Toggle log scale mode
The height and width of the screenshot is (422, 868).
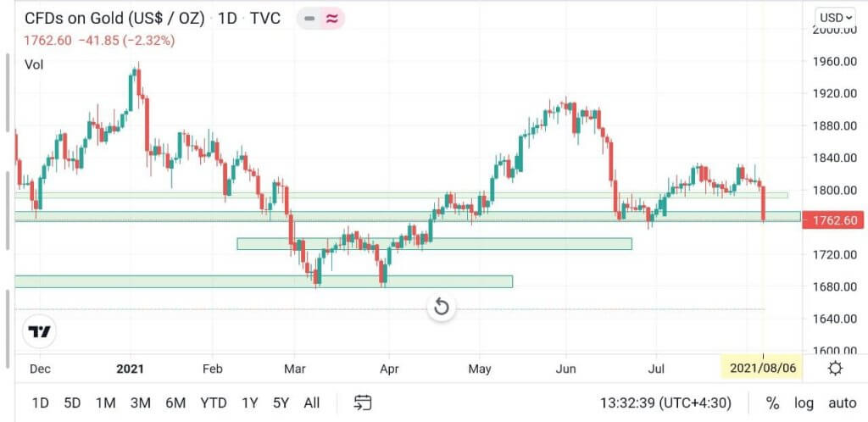pyautogui.click(x=802, y=403)
